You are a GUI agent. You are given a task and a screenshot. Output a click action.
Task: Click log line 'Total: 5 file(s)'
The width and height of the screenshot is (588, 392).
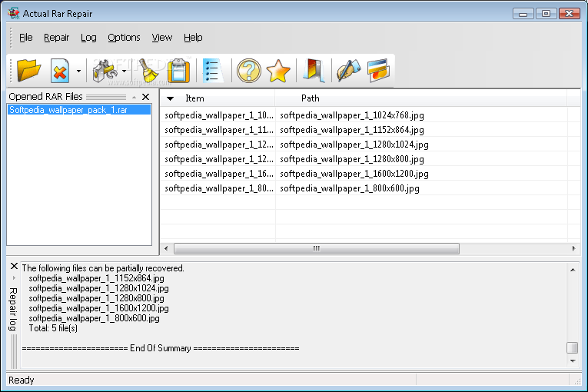tap(53, 328)
